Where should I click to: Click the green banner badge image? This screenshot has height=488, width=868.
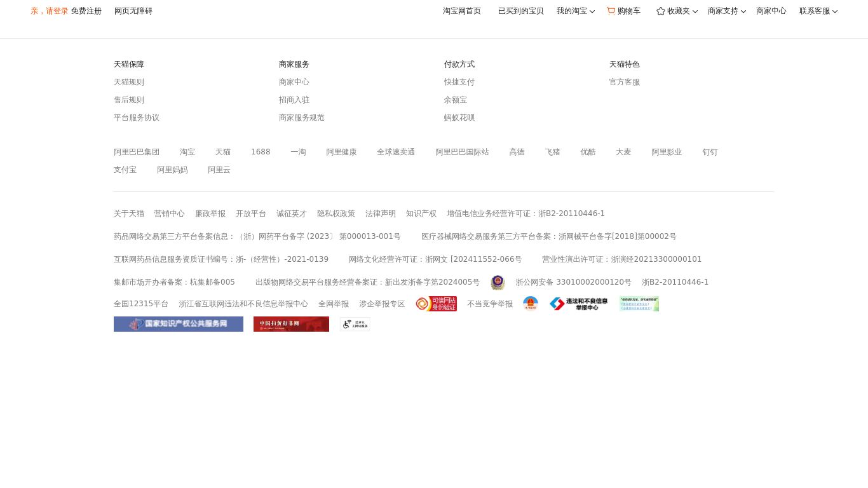pyautogui.click(x=639, y=304)
